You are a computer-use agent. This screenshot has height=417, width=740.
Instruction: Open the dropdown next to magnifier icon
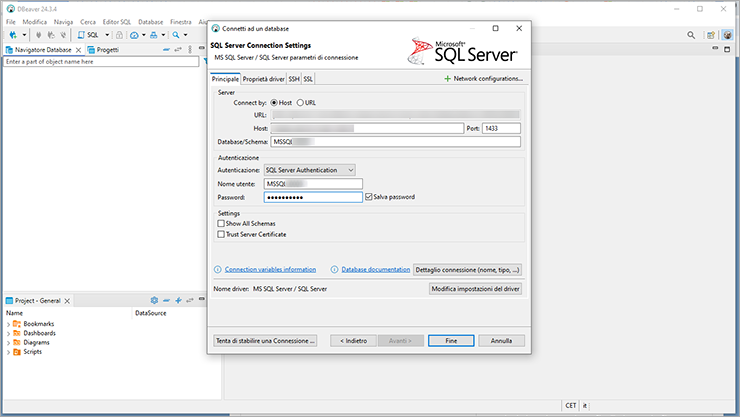pos(185,35)
